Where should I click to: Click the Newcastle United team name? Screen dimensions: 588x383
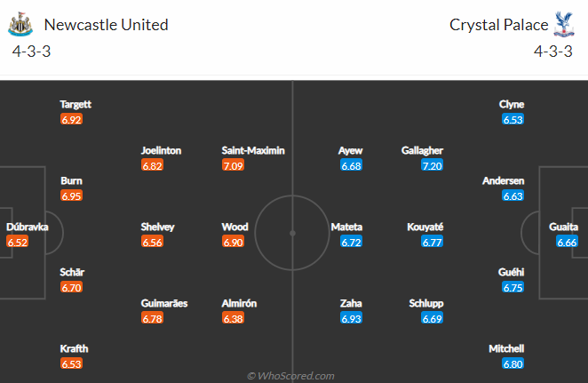106,25
